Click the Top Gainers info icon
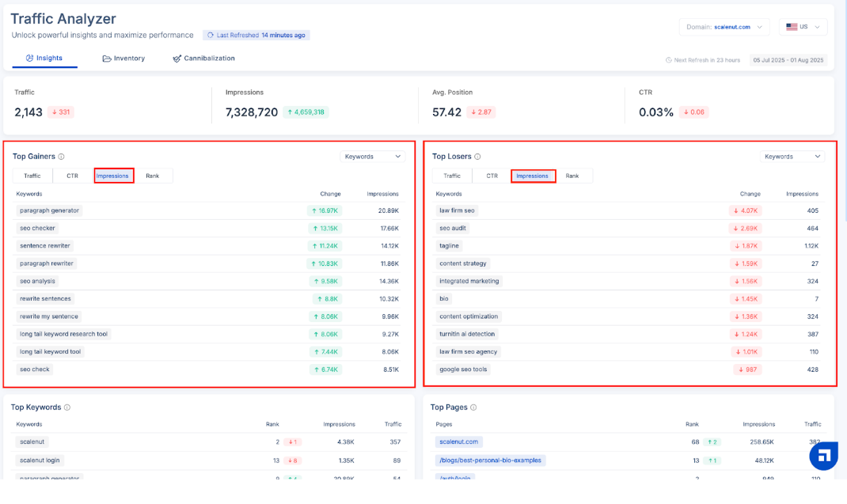 pyautogui.click(x=61, y=157)
